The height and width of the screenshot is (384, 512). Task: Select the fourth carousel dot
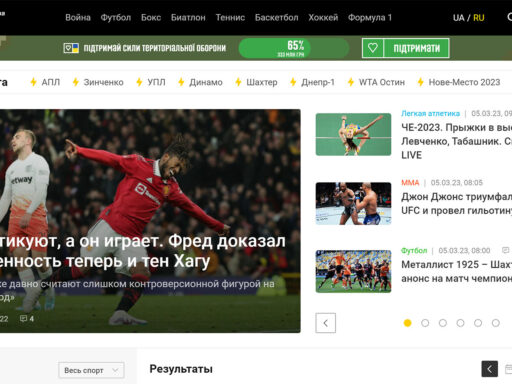click(460, 323)
